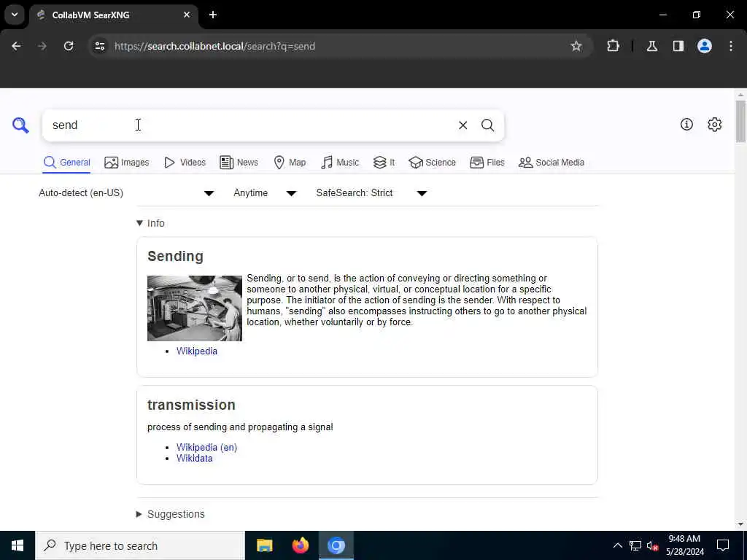The width and height of the screenshot is (747, 560).
Task: Clear the search query with the X icon
Action: [x=462, y=125]
